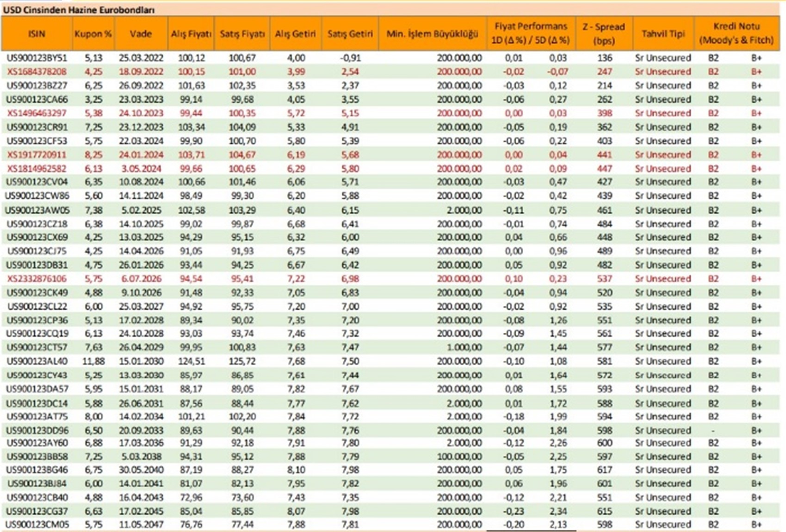Click the Fiyat Performans column header
This screenshot has height=532, width=786.
coord(531,34)
